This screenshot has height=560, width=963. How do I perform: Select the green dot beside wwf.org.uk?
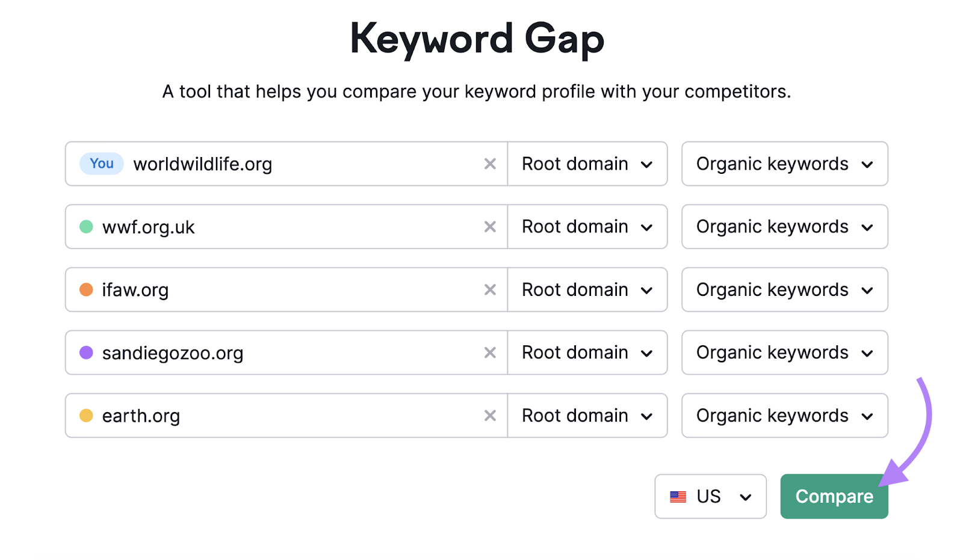pos(85,227)
